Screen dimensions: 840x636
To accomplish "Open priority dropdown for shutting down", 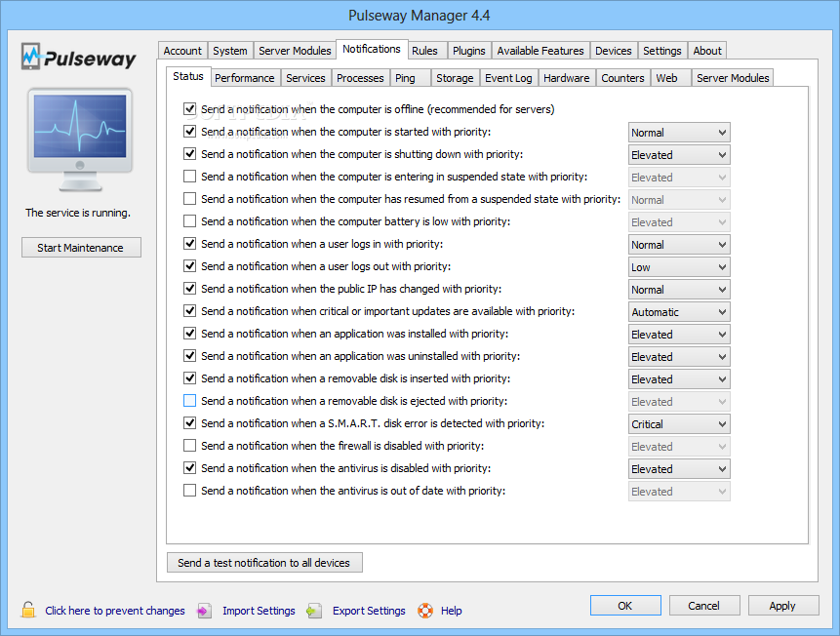I will point(679,155).
